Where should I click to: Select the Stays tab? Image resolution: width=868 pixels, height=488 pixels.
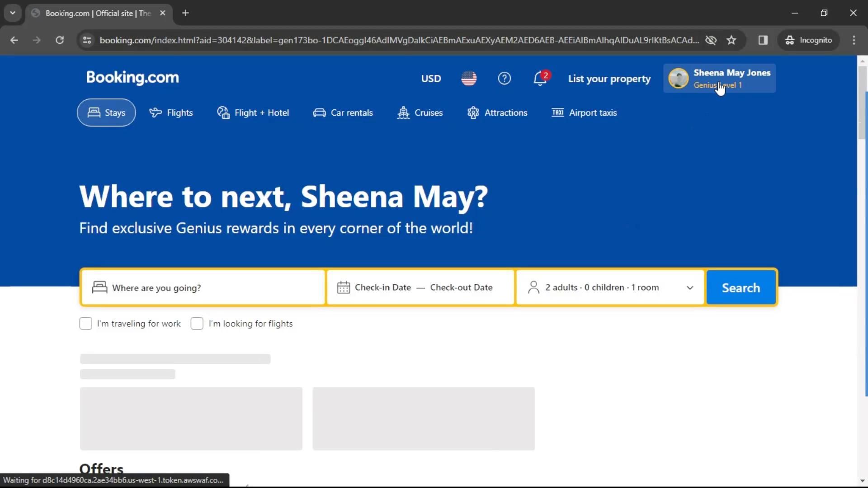106,113
